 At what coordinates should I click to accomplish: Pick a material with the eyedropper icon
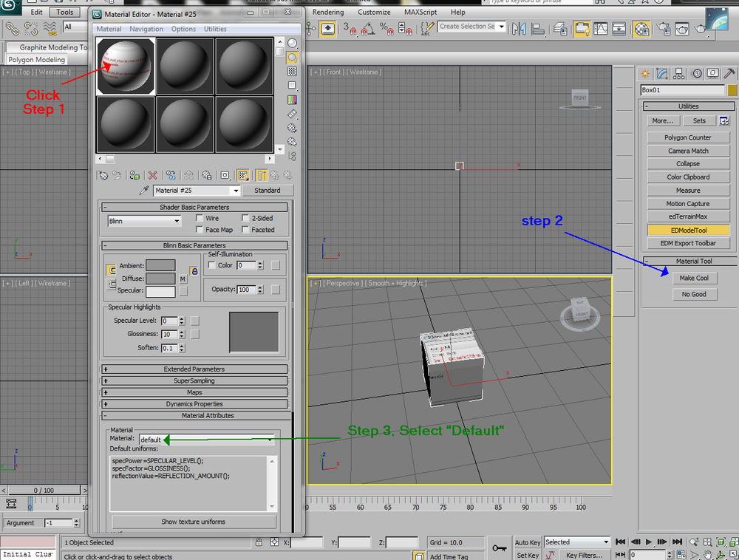pyautogui.click(x=143, y=190)
